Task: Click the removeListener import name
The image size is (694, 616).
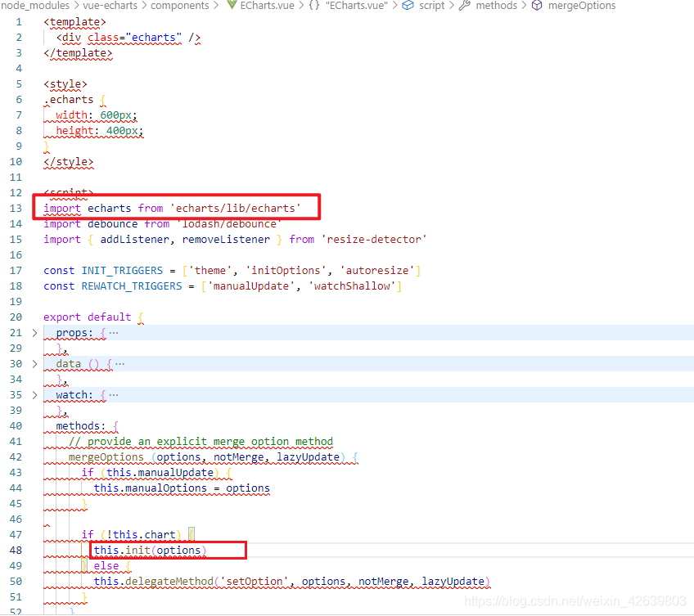Action: pos(226,240)
